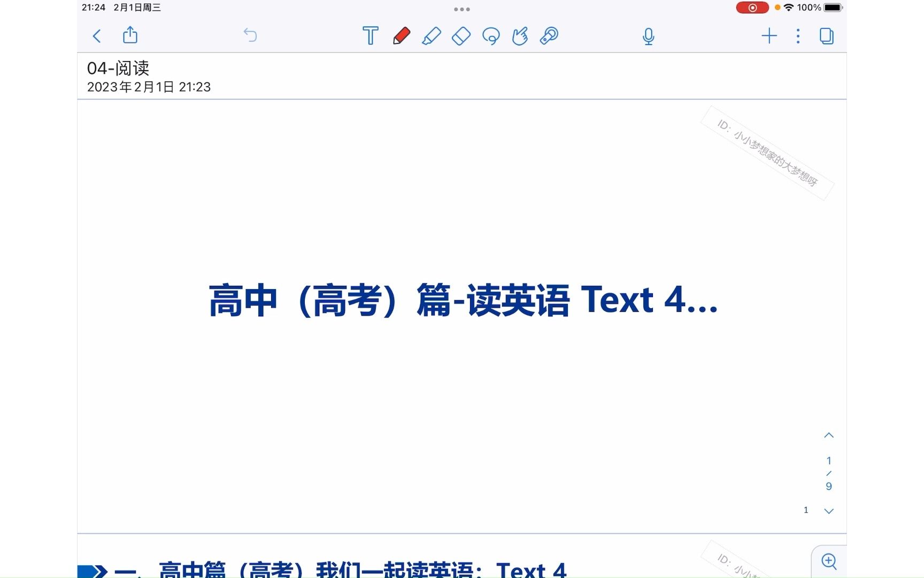Click the heading 高中（高考）篇-读英语 Text 4...
The image size is (924, 578).
click(x=463, y=300)
